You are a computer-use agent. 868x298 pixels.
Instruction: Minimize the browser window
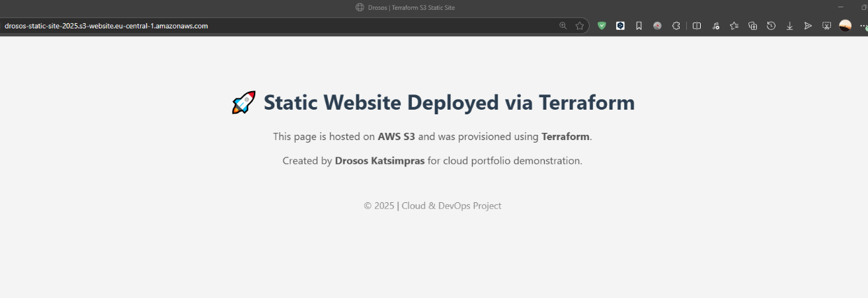(841, 7)
